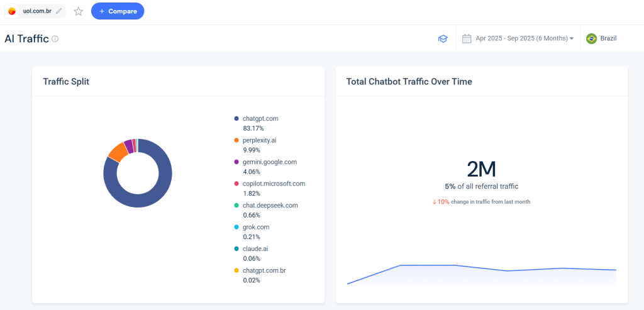The height and width of the screenshot is (310, 644).
Task: Click the uol.com.br site favicon
Action: pos(12,11)
